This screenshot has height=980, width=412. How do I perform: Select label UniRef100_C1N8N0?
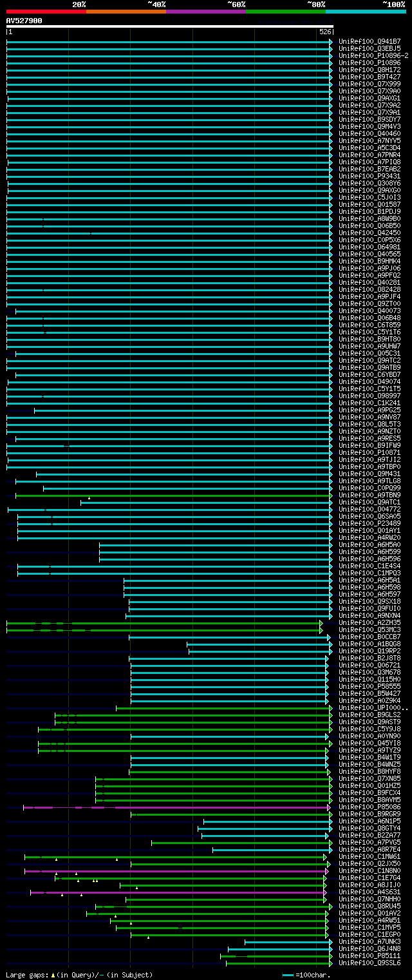(x=370, y=871)
